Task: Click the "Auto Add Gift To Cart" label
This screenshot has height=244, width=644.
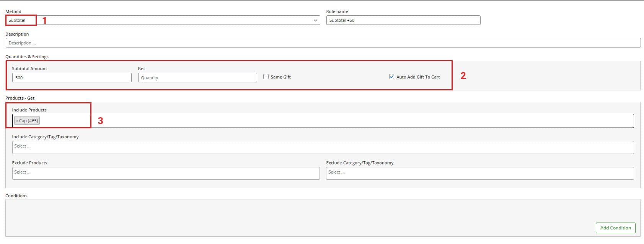Action: point(418,77)
